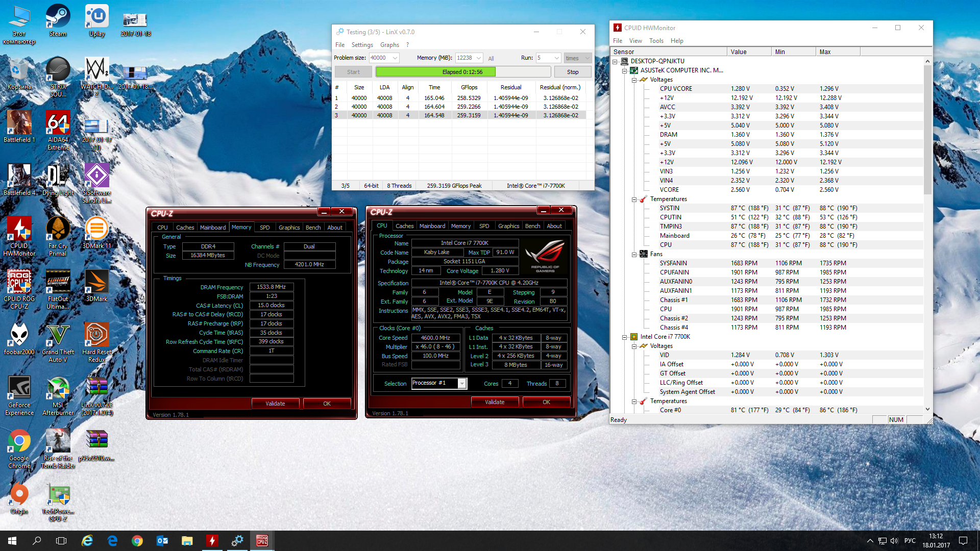
Task: Switch to HWMonitor via its taskbar icon
Action: tap(212, 541)
